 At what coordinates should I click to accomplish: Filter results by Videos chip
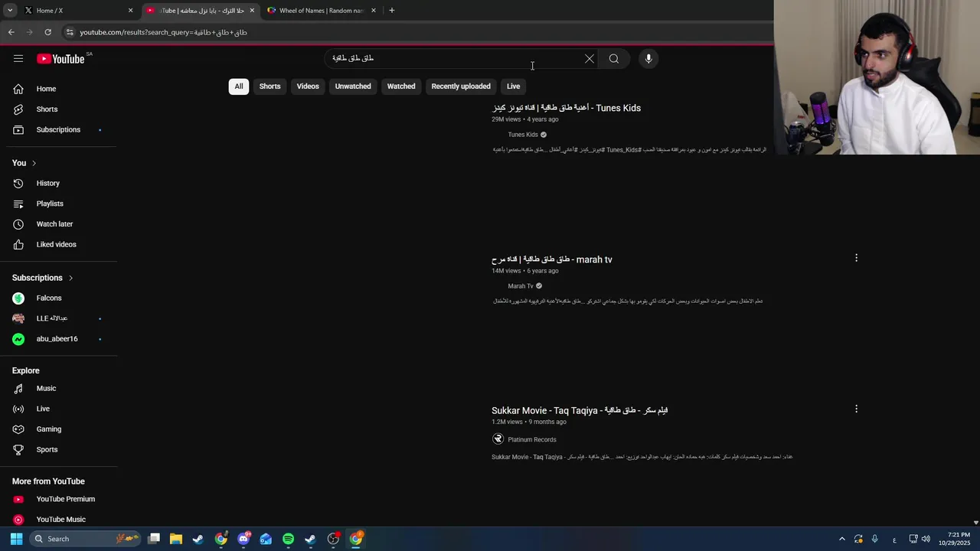tap(308, 86)
